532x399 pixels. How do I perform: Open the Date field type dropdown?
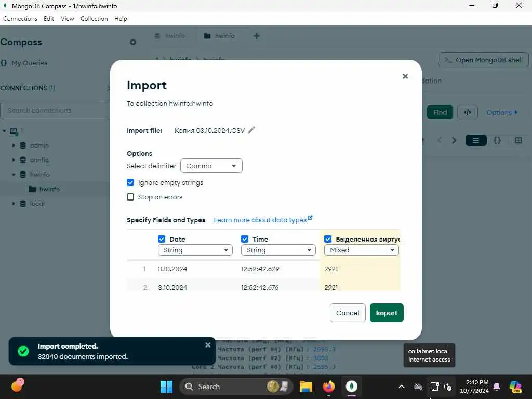pos(195,250)
